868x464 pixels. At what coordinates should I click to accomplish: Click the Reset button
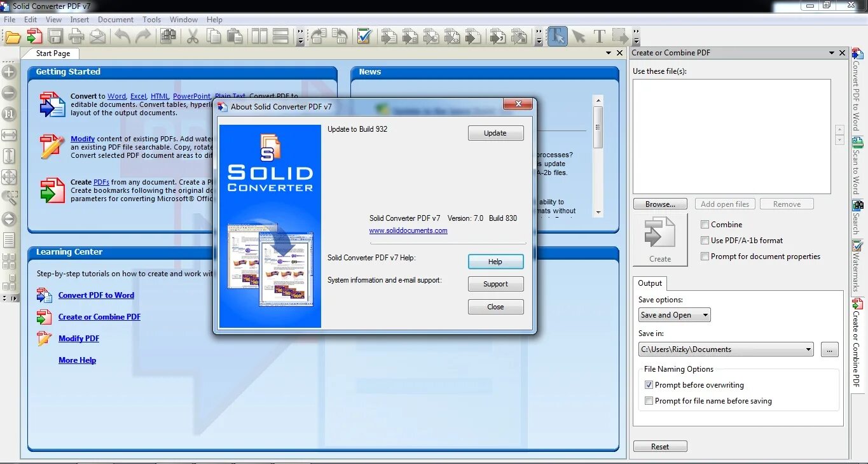(660, 447)
